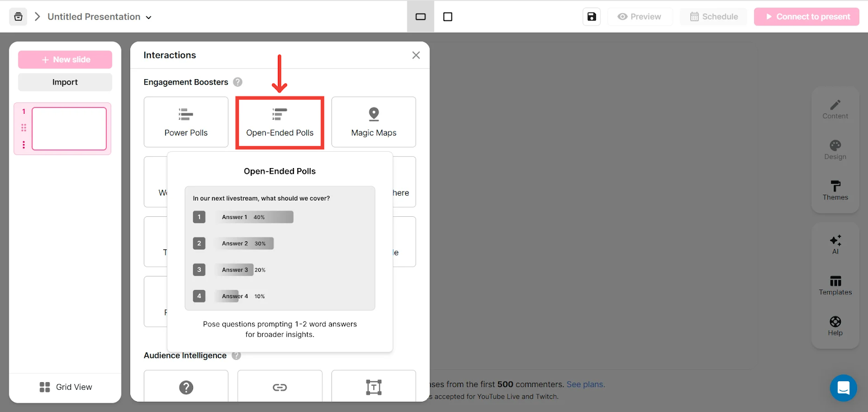Open slide 1 three-dot options menu
This screenshot has height=412, width=868.
click(24, 145)
